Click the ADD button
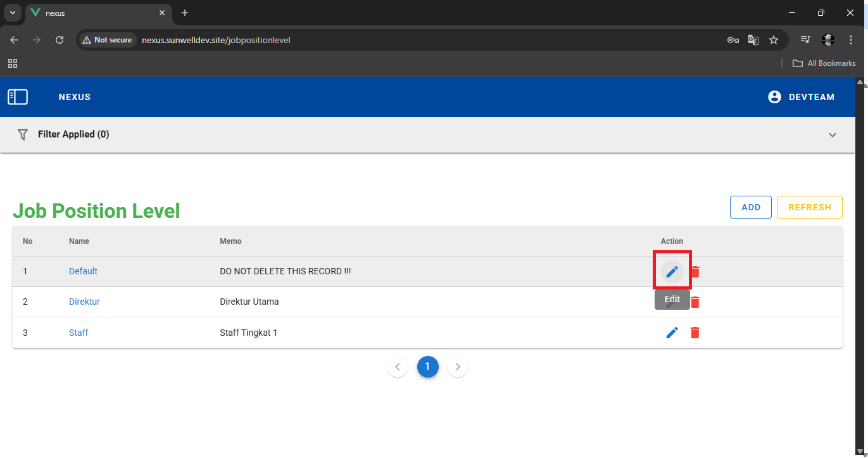The image size is (868, 458). click(750, 207)
